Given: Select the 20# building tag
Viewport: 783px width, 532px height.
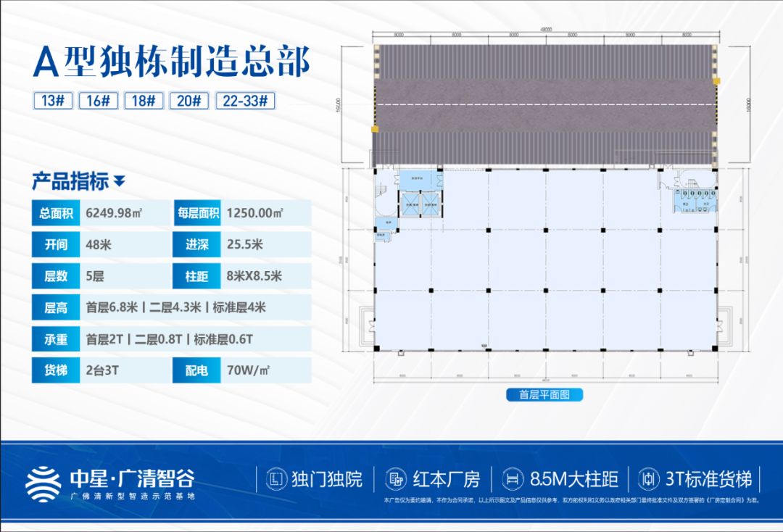Looking at the screenshot, I should pos(189,101).
